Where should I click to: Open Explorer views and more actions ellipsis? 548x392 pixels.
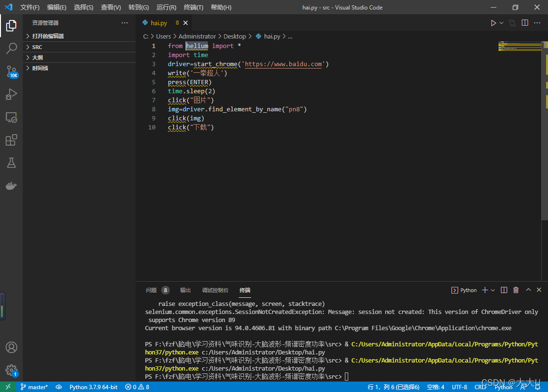(125, 23)
